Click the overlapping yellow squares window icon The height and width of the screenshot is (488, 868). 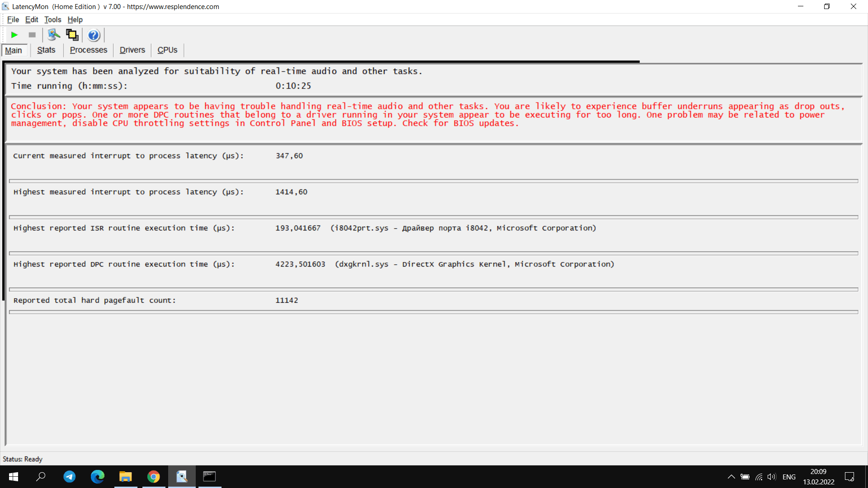72,35
